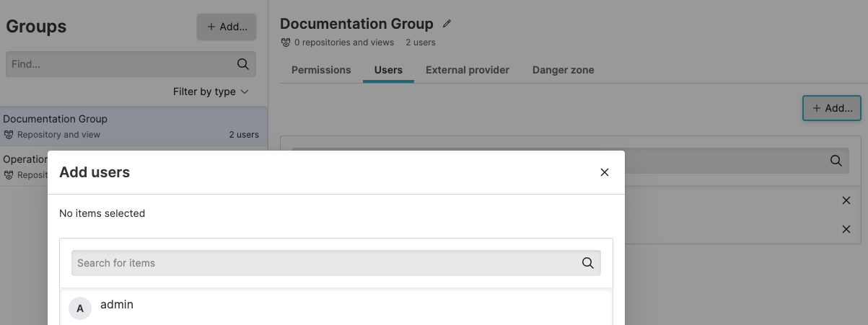Image resolution: width=868 pixels, height=325 pixels.
Task: Remove the first user from the group list
Action: (x=846, y=200)
